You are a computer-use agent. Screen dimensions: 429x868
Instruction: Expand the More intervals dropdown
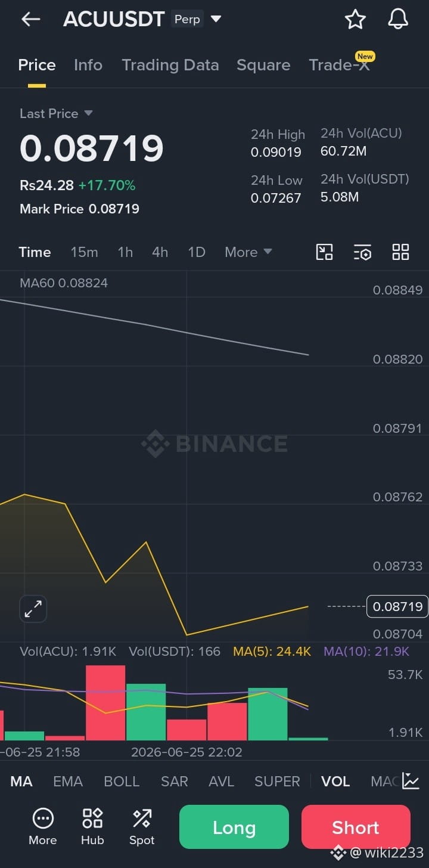(x=248, y=252)
